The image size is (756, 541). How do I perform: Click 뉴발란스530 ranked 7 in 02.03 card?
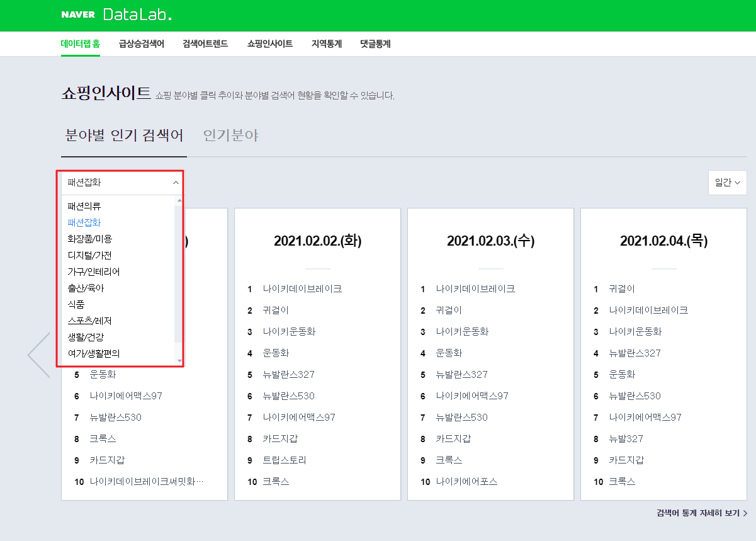(462, 418)
